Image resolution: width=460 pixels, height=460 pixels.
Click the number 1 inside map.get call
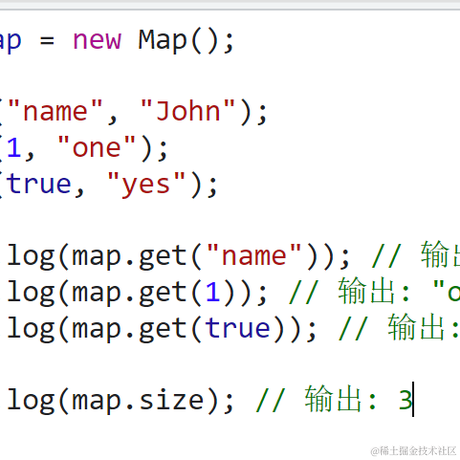[213, 292]
